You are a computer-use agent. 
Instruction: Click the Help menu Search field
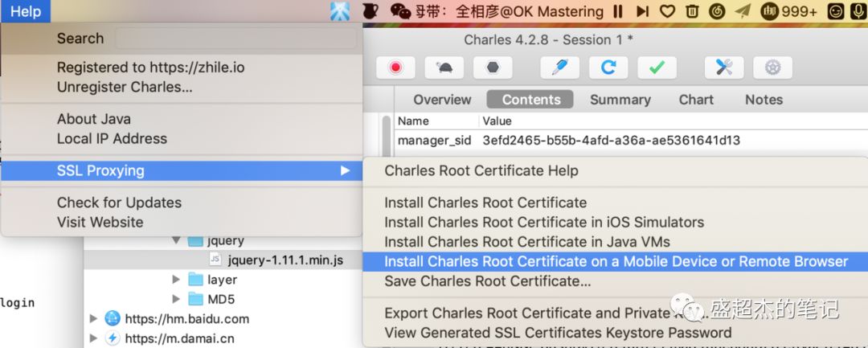(x=235, y=38)
